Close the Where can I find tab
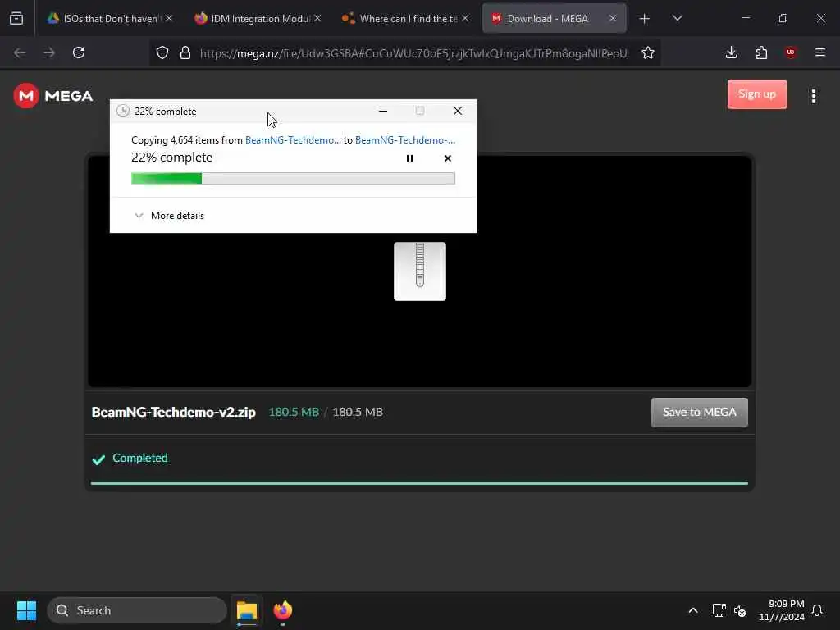Viewport: 840px width, 630px height. pos(465,18)
